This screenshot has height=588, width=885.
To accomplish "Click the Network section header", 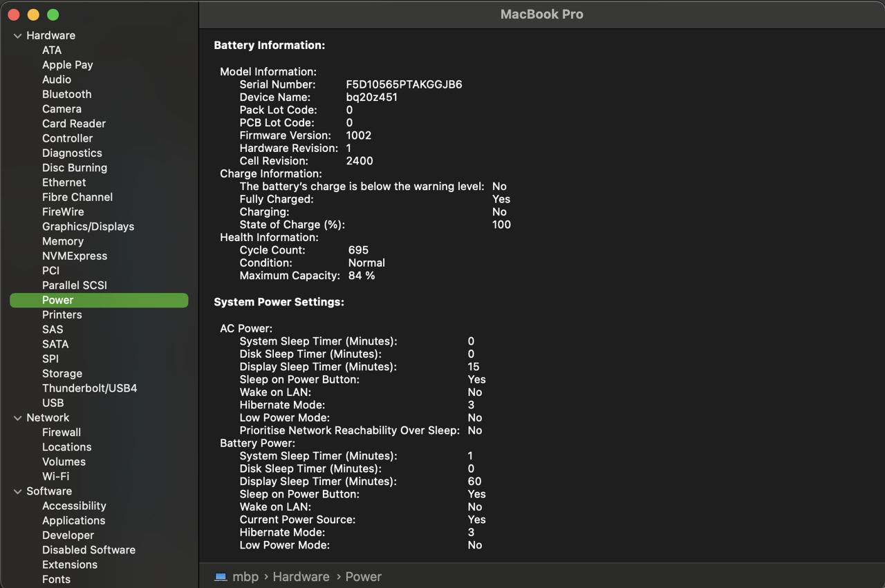I will (48, 417).
